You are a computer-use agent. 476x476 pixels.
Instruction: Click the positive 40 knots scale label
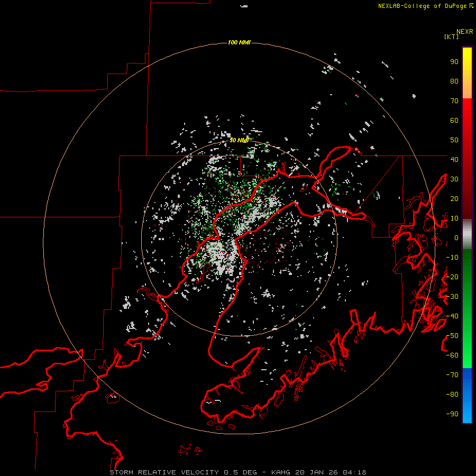(454, 160)
